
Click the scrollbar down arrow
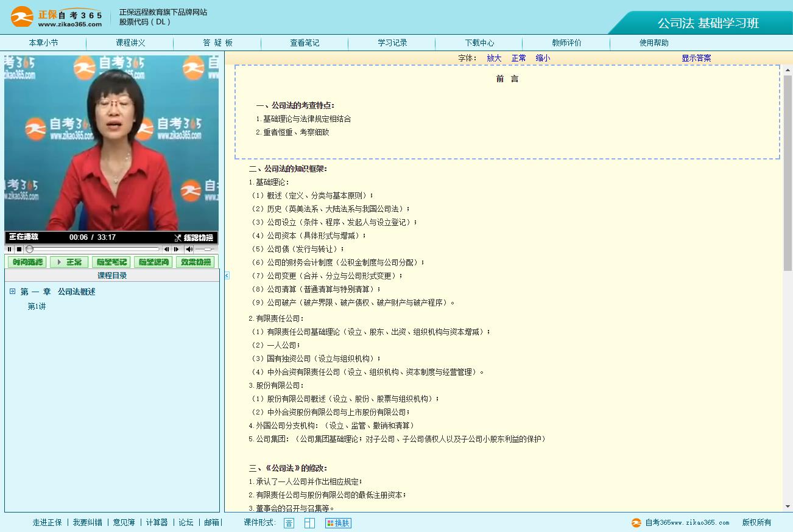(788, 506)
